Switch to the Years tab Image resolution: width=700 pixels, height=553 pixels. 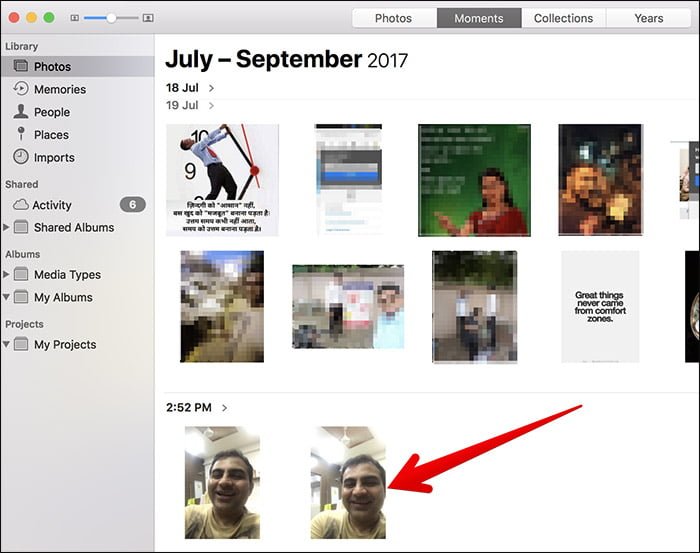[649, 18]
